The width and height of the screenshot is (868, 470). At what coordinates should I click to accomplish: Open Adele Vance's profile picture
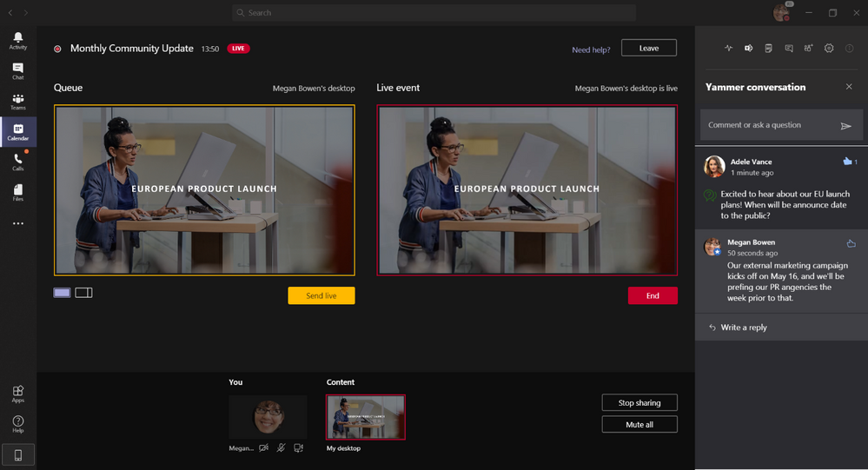[714, 166]
